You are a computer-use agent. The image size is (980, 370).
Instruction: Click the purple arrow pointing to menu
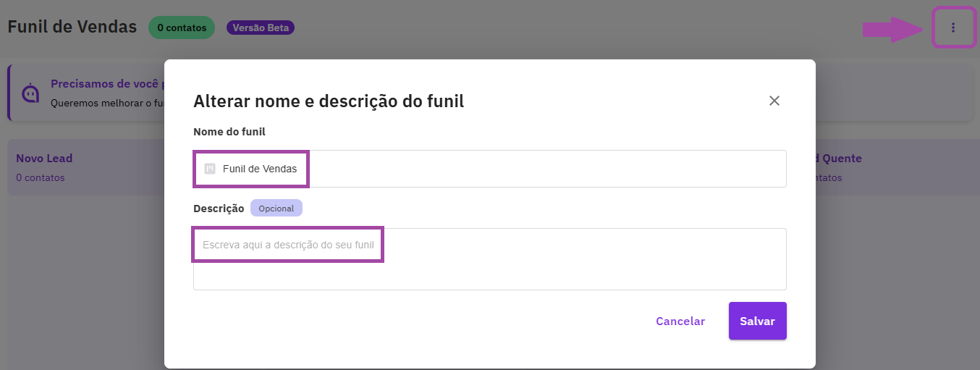pos(892,29)
